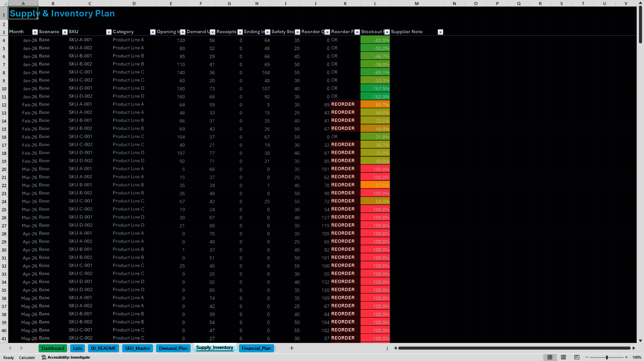Switch to the Dashboard sheet tab
644x361 pixels.
[x=53, y=348]
